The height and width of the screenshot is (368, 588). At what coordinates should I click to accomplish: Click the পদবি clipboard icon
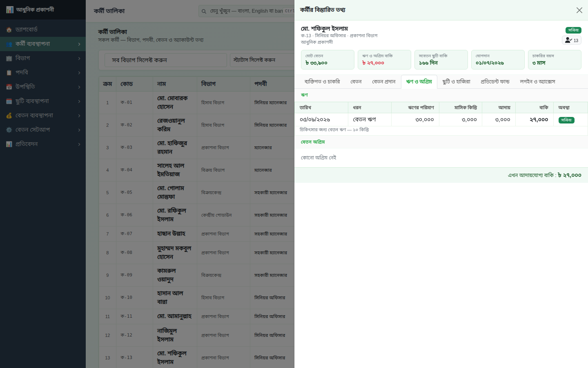pyautogui.click(x=9, y=73)
